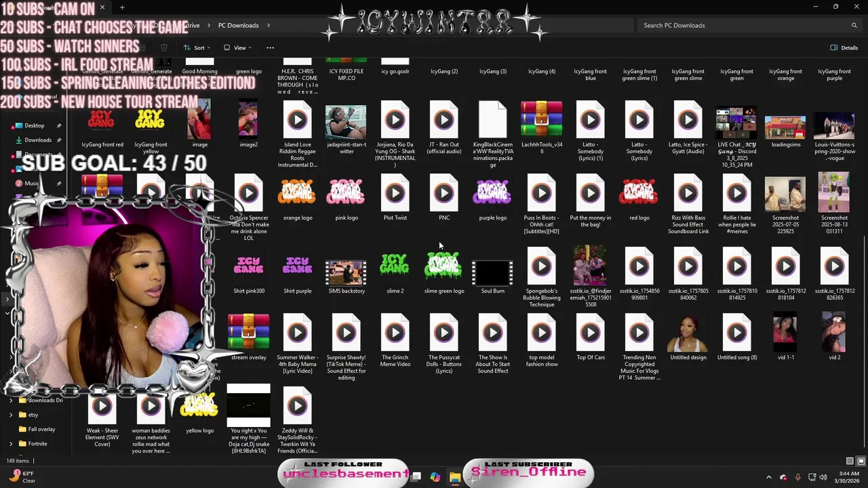Viewport: 868px width, 488px height.
Task: Click the PC Downloads breadcrumb
Action: pos(238,25)
